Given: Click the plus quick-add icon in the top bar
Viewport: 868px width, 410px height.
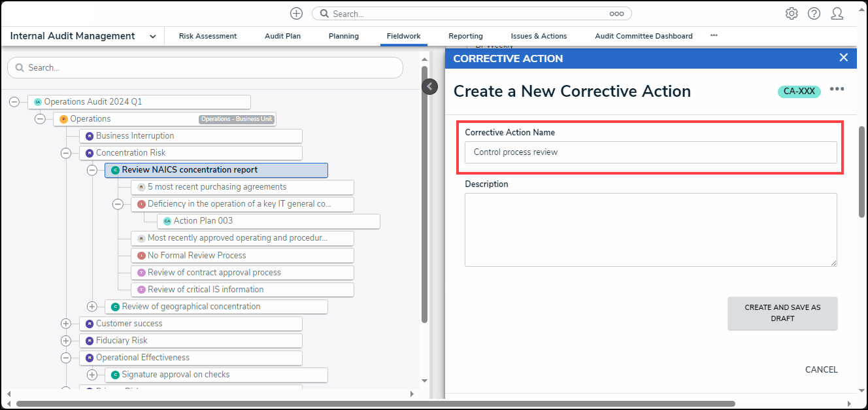Looking at the screenshot, I should tap(296, 14).
